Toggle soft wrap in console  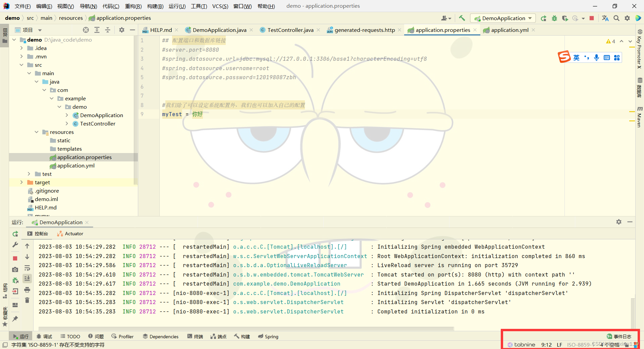click(27, 268)
